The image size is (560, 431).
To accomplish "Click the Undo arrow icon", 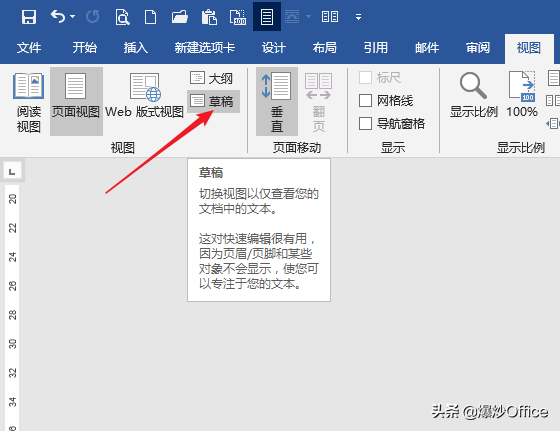I will [x=58, y=16].
